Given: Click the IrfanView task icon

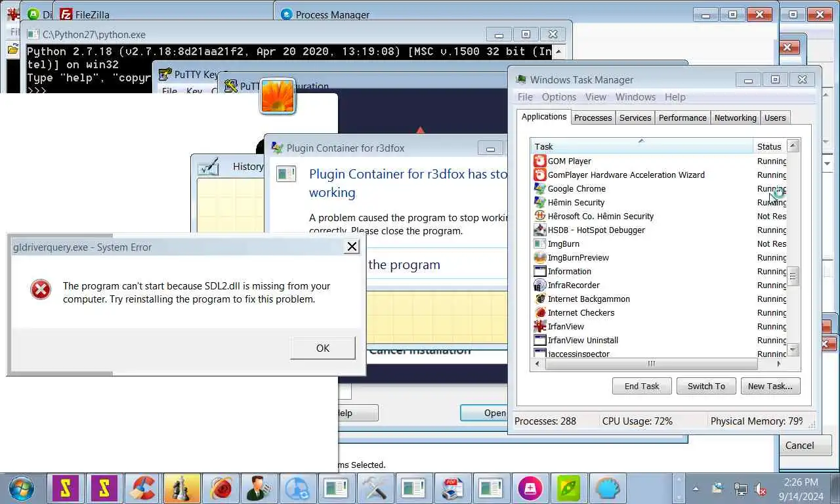Looking at the screenshot, I should 540,326.
